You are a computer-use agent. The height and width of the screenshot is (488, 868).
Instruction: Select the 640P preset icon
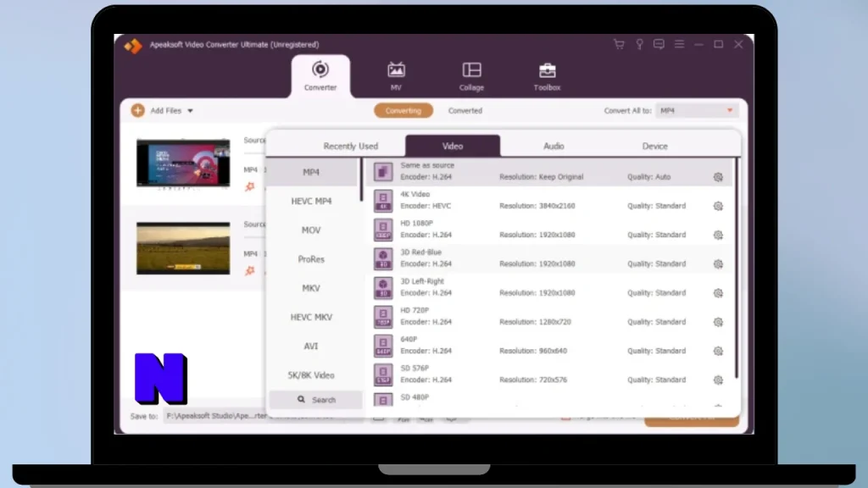tap(383, 346)
